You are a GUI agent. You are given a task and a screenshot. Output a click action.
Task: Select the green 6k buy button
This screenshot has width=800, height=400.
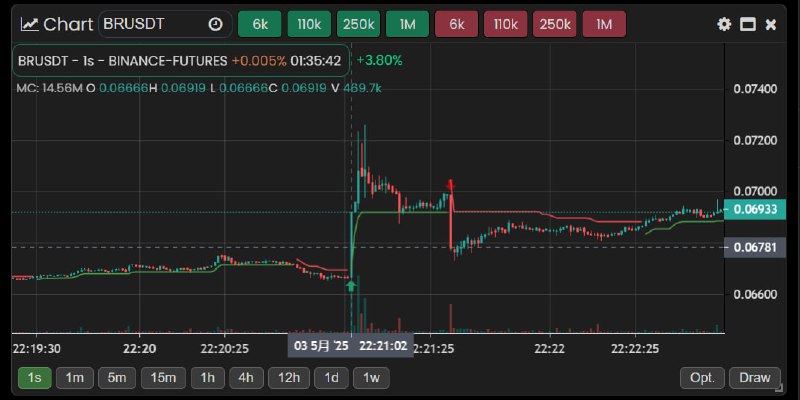(260, 24)
